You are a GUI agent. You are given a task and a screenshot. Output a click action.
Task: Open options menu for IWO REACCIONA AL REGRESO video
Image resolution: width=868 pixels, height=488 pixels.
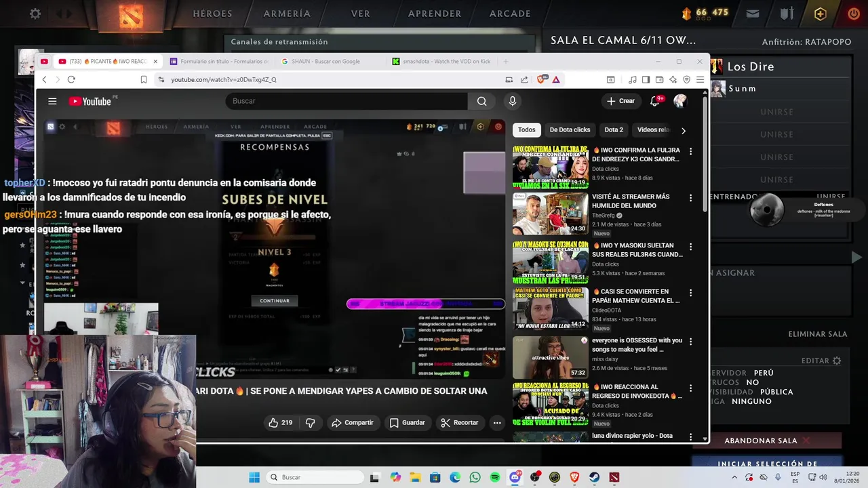690,388
